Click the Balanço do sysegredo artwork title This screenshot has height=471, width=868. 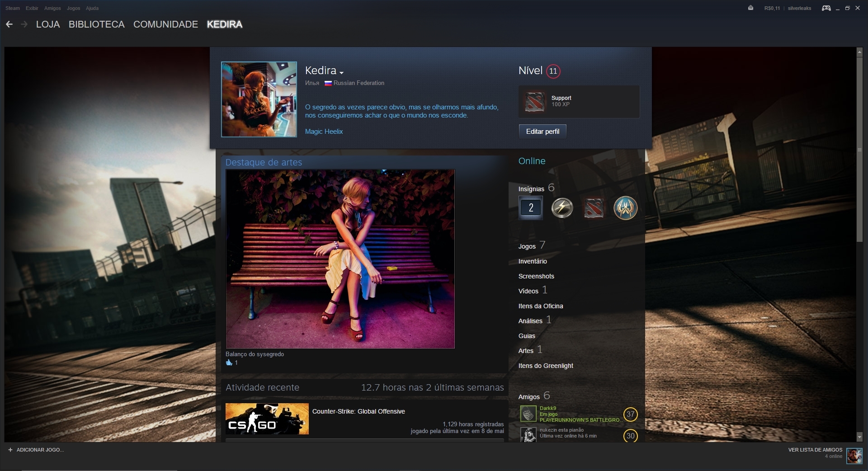coord(255,354)
